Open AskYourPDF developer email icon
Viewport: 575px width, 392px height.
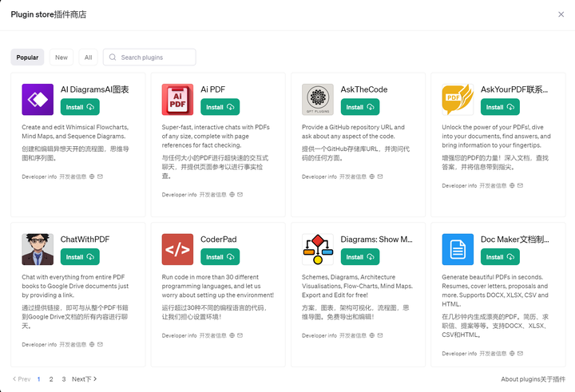521,185
